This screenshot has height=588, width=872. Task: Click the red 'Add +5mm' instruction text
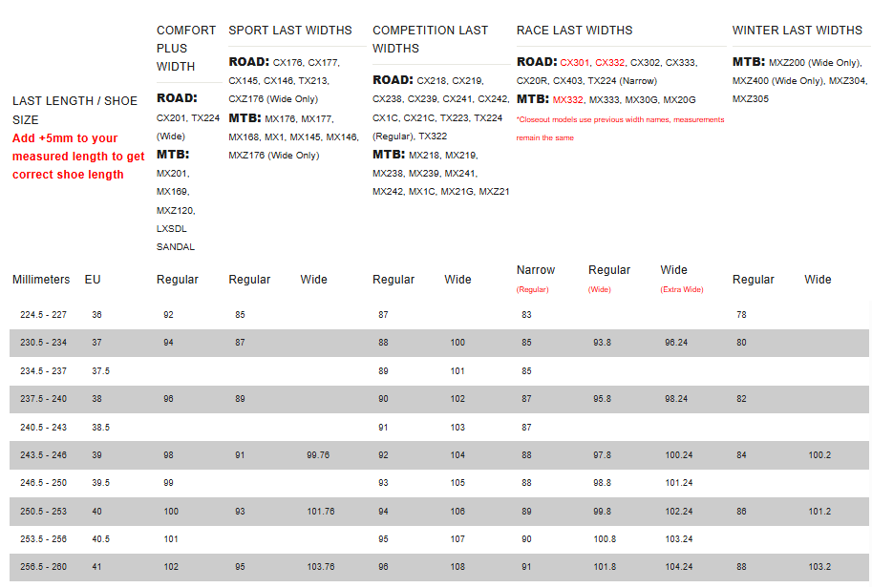click(x=78, y=157)
